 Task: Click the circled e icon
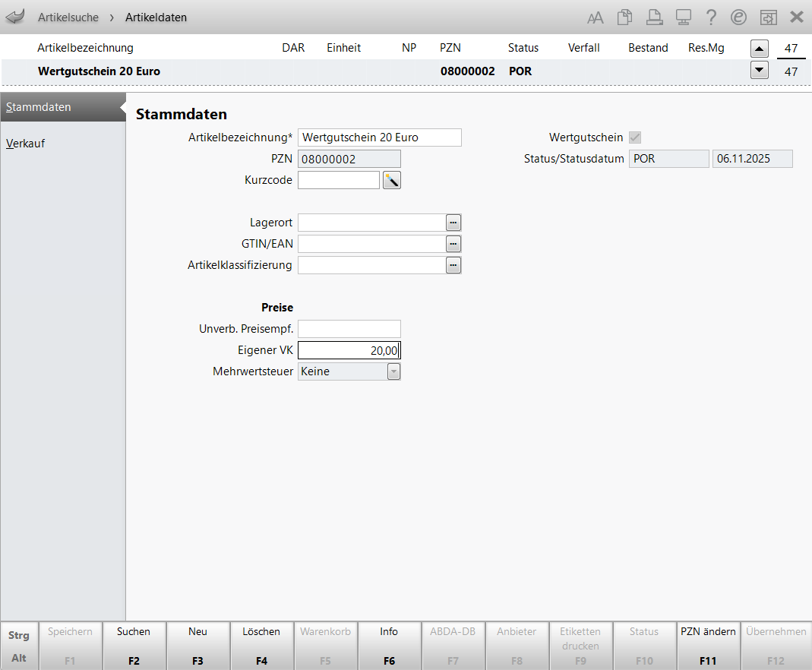point(738,17)
